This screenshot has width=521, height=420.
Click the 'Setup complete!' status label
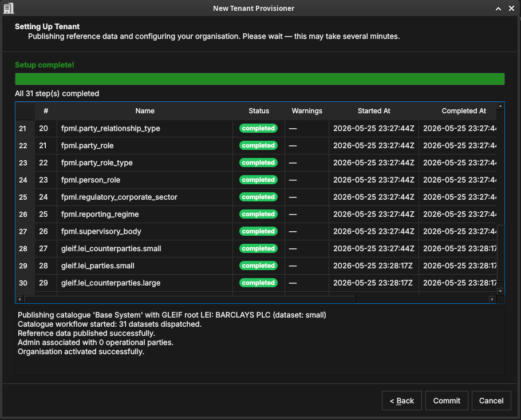(x=45, y=65)
